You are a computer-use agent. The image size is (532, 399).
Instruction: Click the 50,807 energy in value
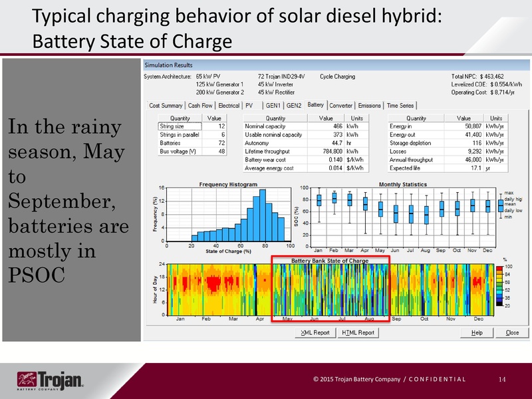(473, 126)
